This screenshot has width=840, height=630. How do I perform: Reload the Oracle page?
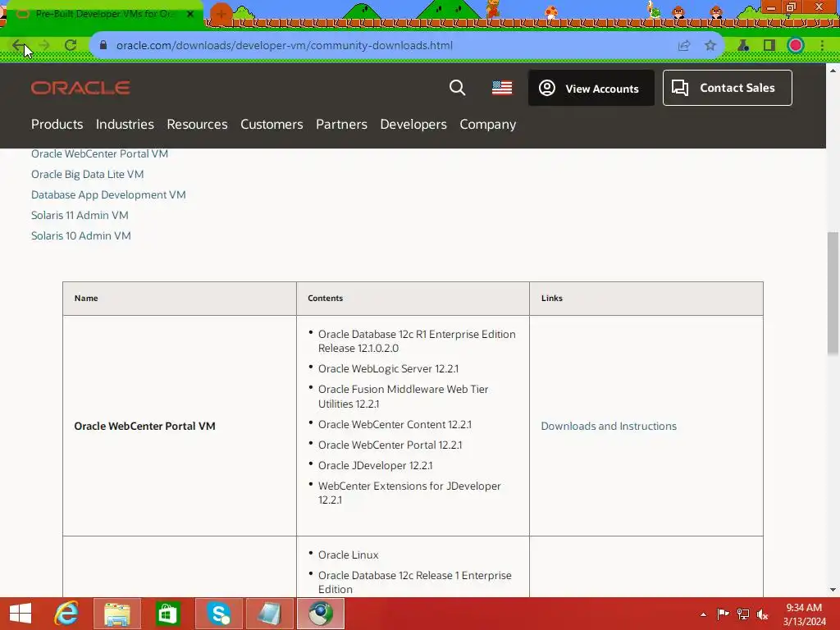click(71, 46)
